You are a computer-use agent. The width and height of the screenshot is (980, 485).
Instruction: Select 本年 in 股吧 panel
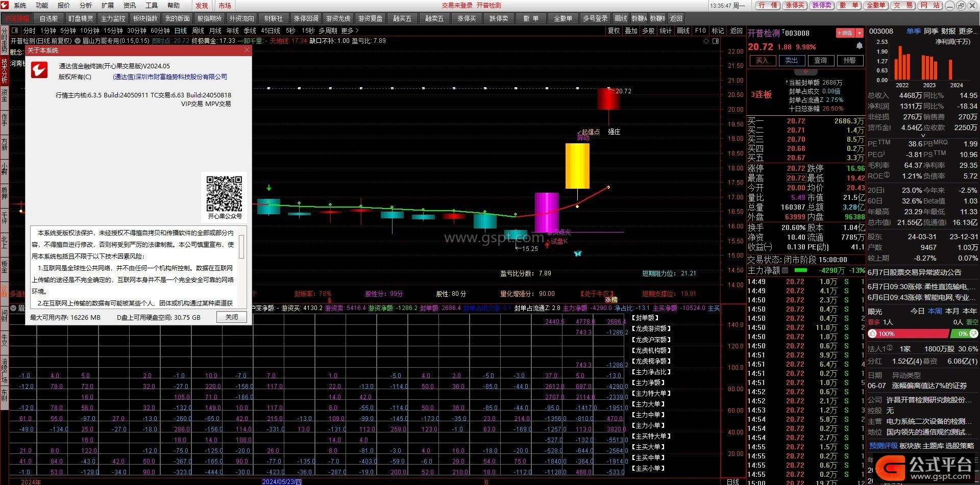[x=969, y=311]
